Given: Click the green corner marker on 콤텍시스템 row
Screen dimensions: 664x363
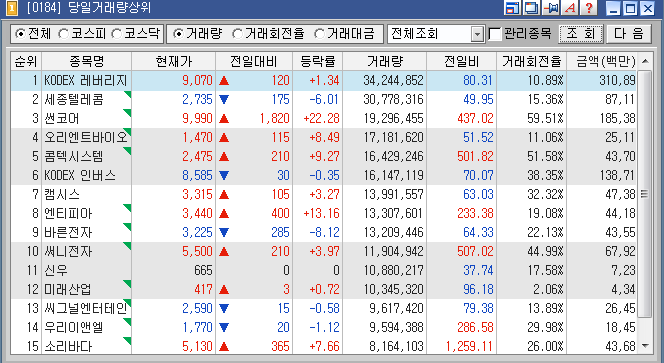Looking at the screenshot, I should point(127,151).
